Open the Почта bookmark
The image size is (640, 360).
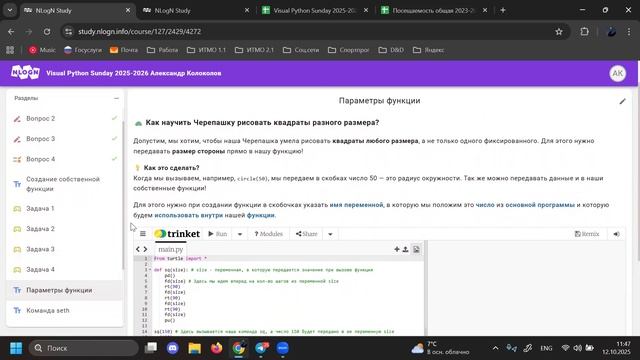(x=124, y=50)
